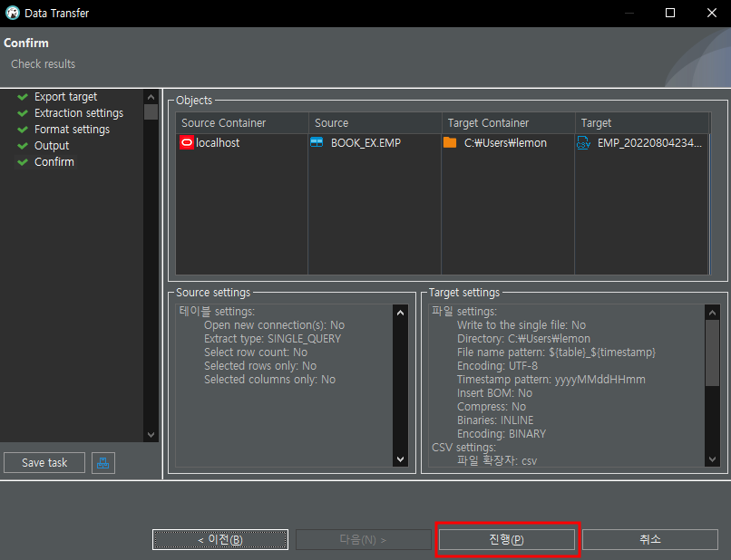The height and width of the screenshot is (560, 731).
Task: Select the BOOK_EX.EMP source cell
Action: (375, 142)
